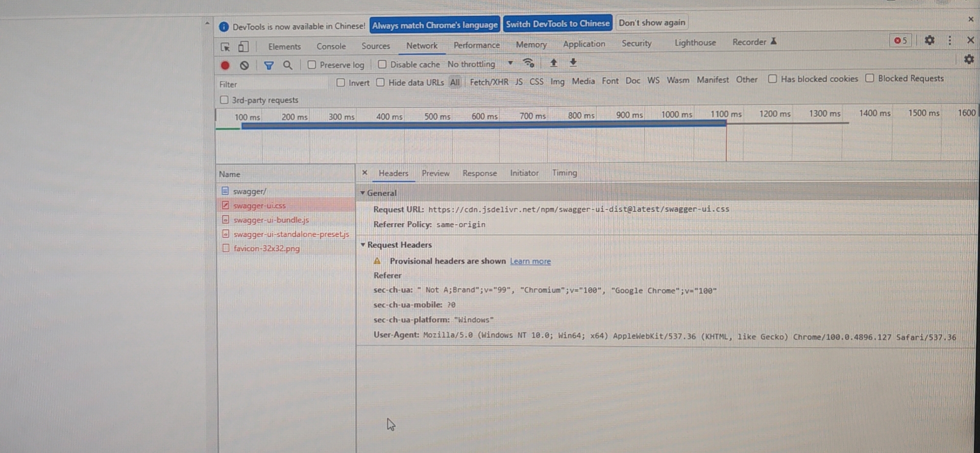Check the Blocked Requests checkbox
The width and height of the screenshot is (980, 453).
[x=870, y=78]
